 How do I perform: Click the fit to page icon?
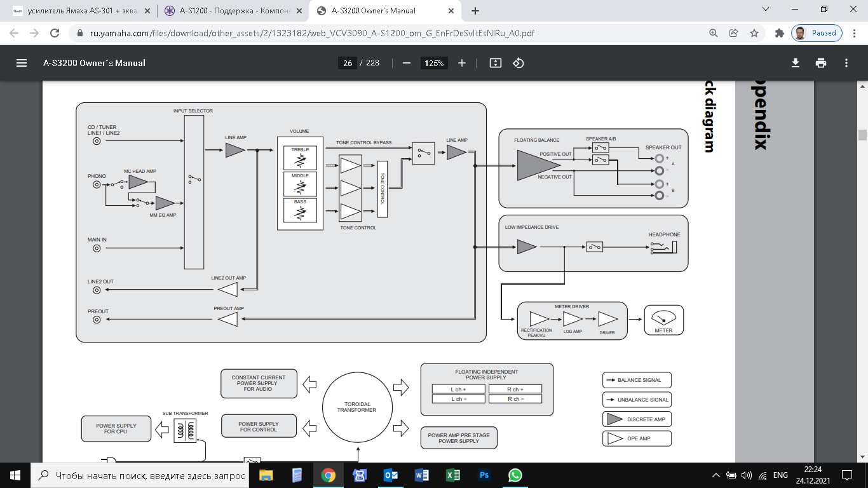496,63
